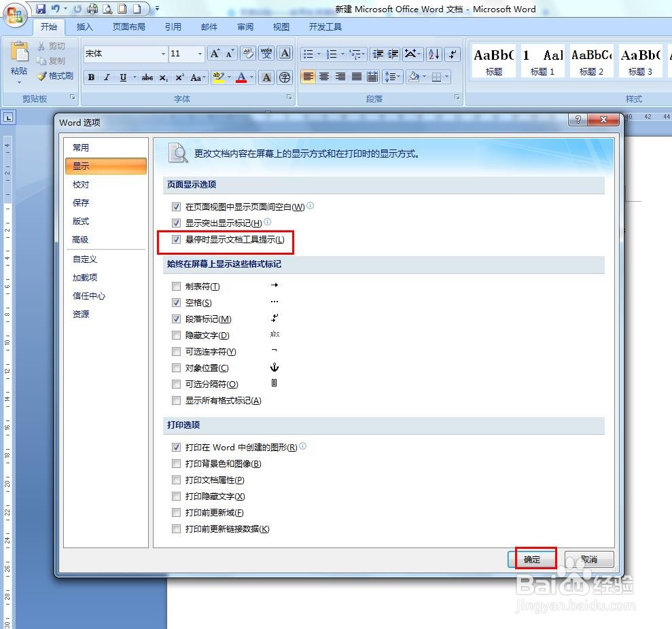Expand bullets list dropdown arrow
Image resolution: width=672 pixels, height=629 pixels.
pyautogui.click(x=319, y=54)
